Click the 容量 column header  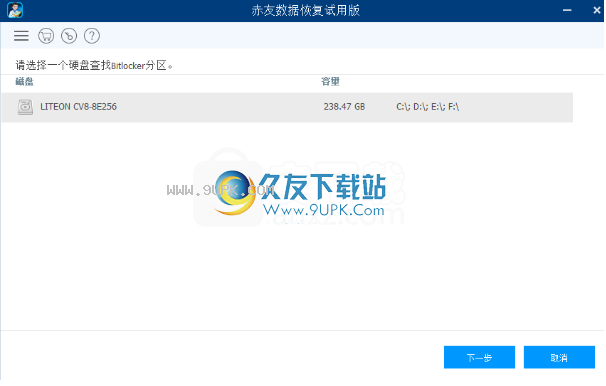pyautogui.click(x=330, y=82)
